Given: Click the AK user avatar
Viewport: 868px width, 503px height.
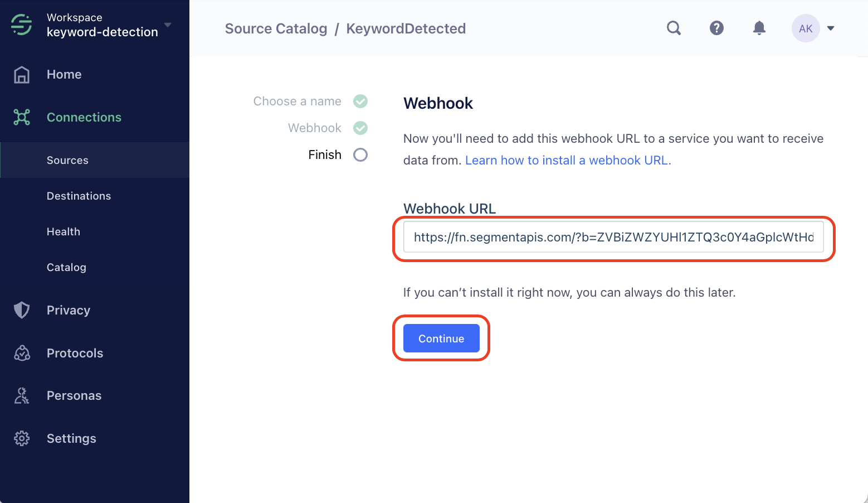Looking at the screenshot, I should (806, 28).
